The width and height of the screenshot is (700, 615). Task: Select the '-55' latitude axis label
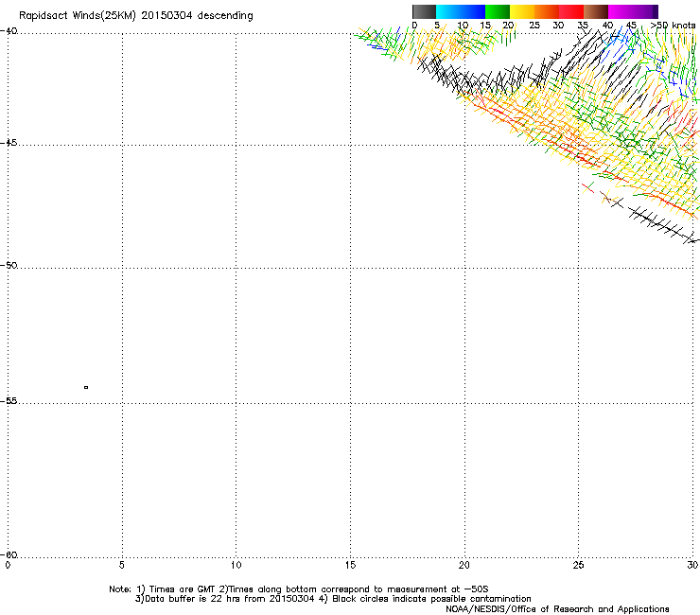click(9, 400)
